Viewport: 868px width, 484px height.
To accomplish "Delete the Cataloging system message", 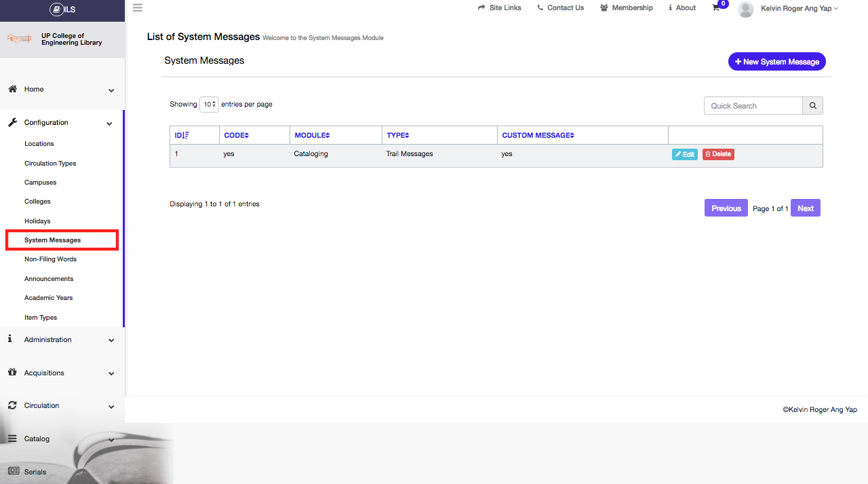I will click(x=718, y=155).
